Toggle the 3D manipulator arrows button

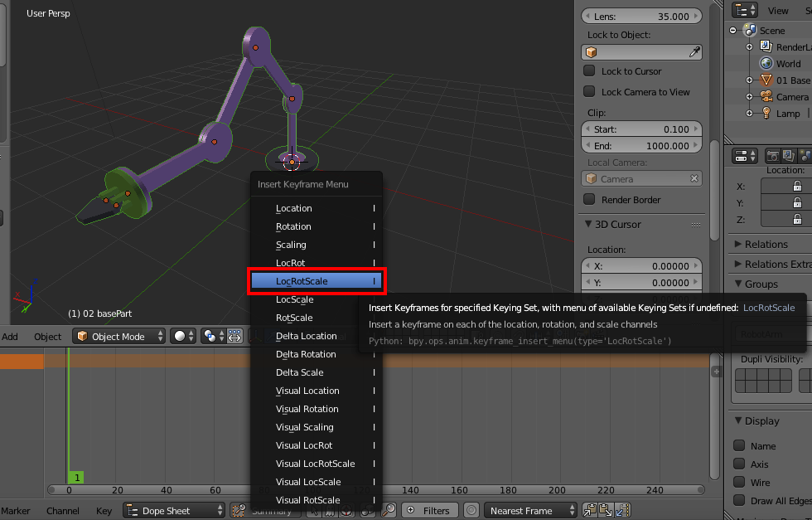(x=234, y=336)
